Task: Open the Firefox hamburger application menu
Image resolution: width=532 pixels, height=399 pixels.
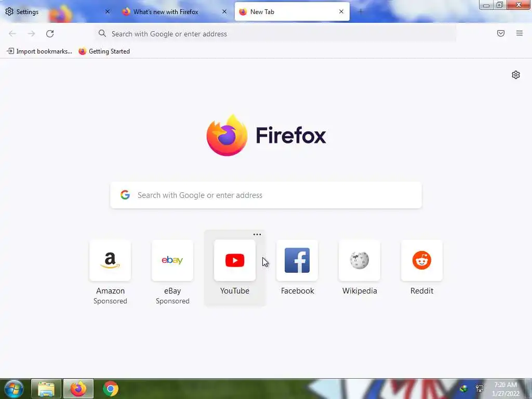Action: [x=520, y=33]
